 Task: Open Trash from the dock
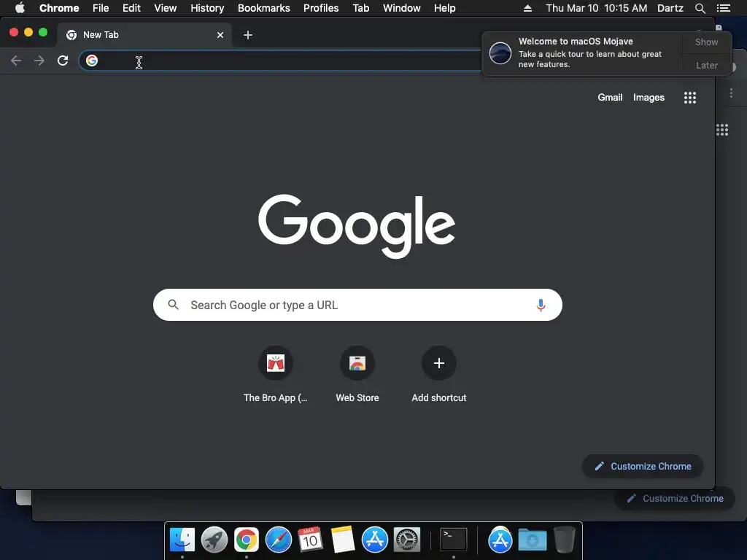pyautogui.click(x=565, y=540)
